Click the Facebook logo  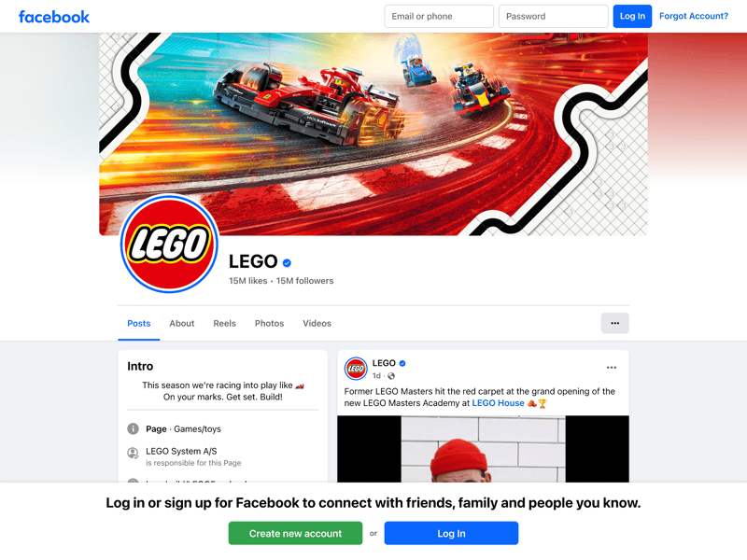pos(54,17)
